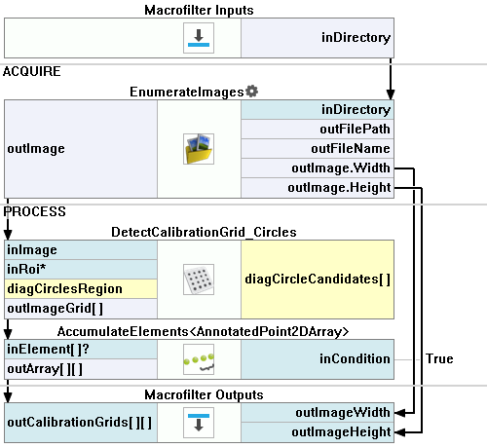Screen dimensions: 487x448
Task: Click the AccumulateElements green dots icon
Action: point(199,359)
